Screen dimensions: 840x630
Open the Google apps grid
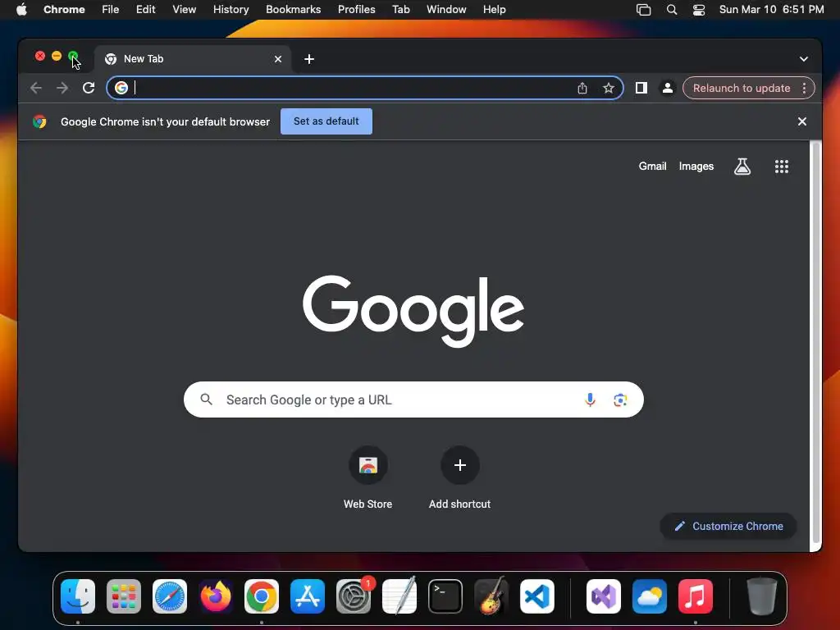(782, 167)
